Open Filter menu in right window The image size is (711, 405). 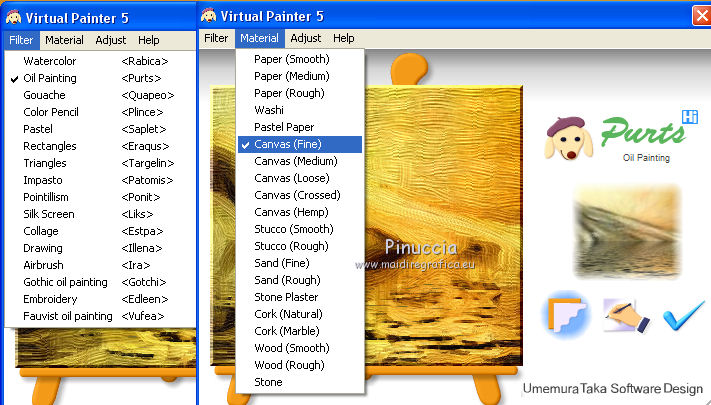tap(216, 38)
